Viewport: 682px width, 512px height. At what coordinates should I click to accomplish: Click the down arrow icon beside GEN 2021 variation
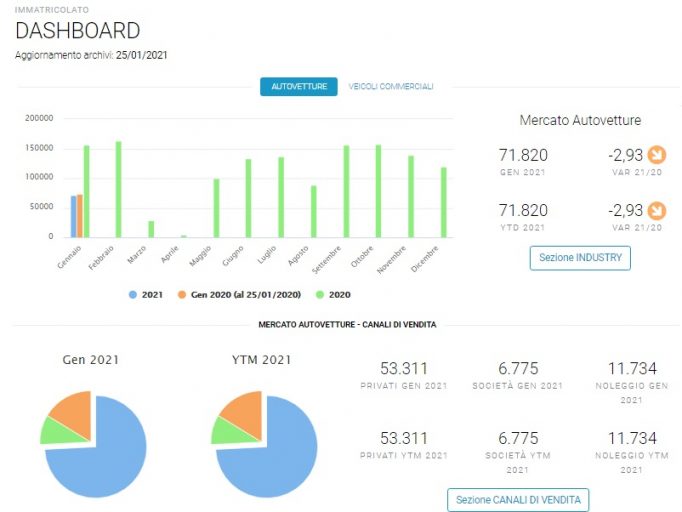point(657,154)
